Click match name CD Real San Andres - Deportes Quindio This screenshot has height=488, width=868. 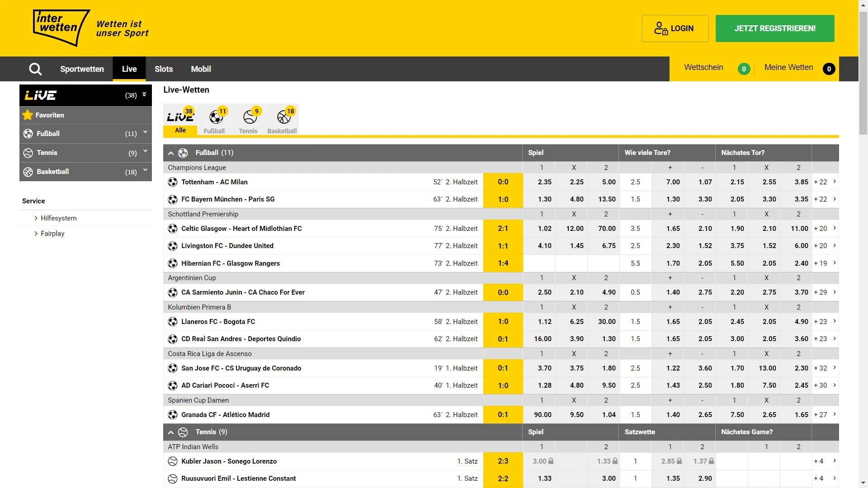pos(241,339)
